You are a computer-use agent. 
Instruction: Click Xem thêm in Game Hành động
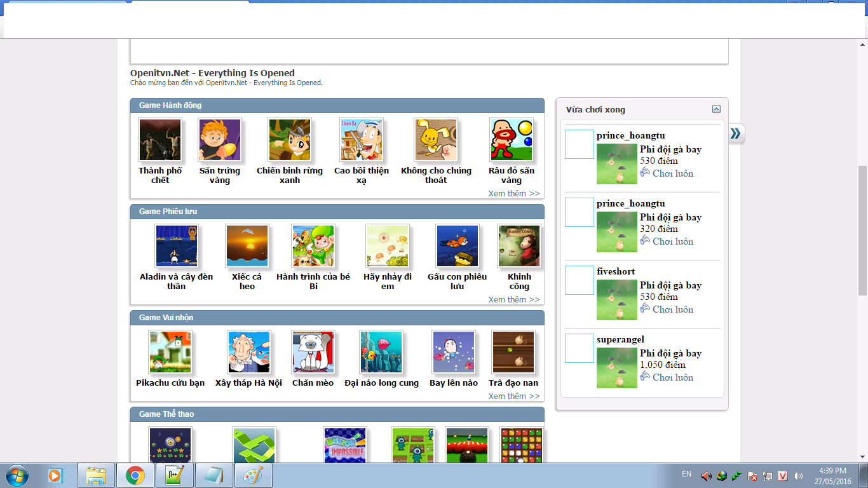513,194
